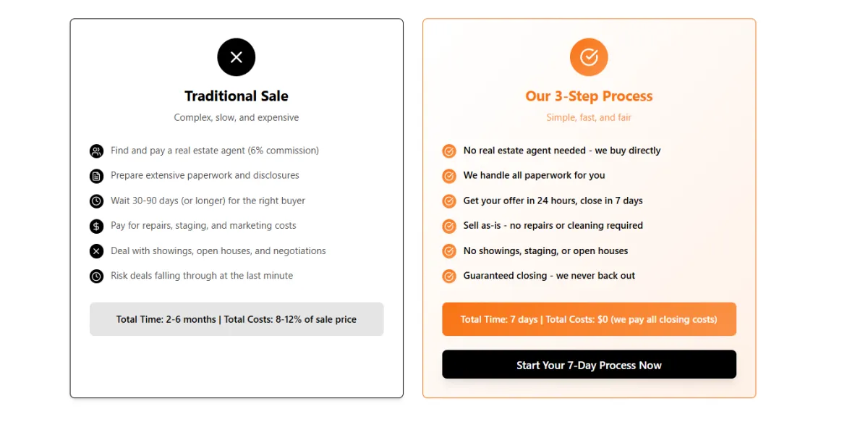Click the check icon beside No real estate agent needed
Image resolution: width=868 pixels, height=430 pixels.
point(449,151)
